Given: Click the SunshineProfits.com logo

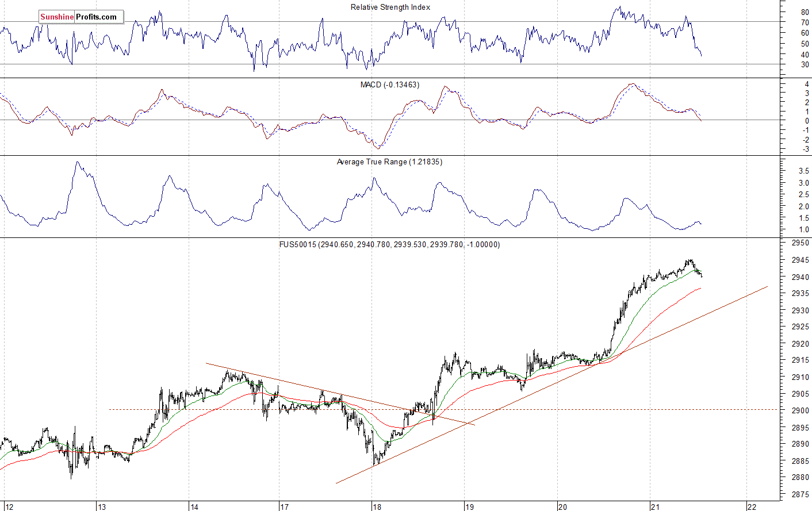Looking at the screenshot, I should pos(81,17).
